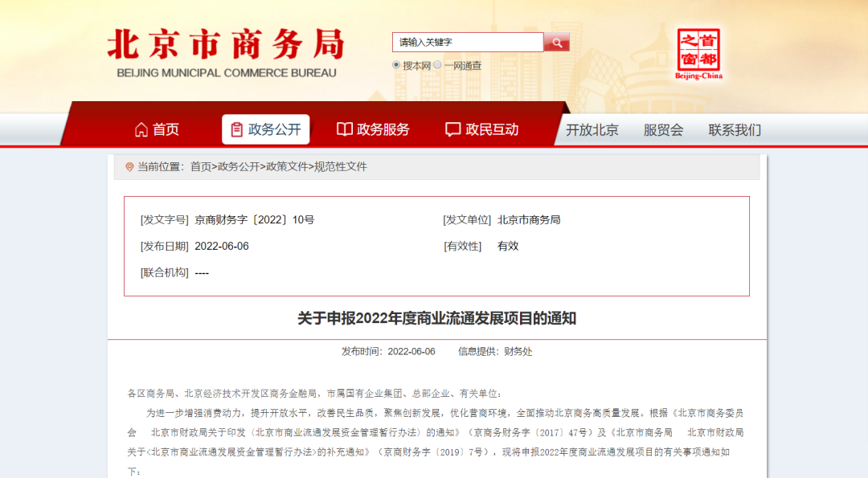Click the book icon beside 政务服务
The image size is (868, 478).
tap(344, 129)
